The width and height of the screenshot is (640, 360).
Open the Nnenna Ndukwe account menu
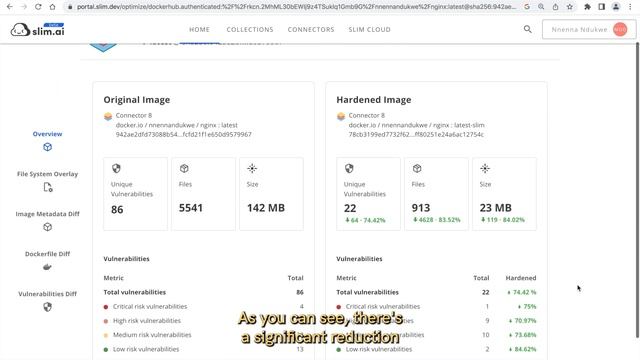[x=589, y=29]
